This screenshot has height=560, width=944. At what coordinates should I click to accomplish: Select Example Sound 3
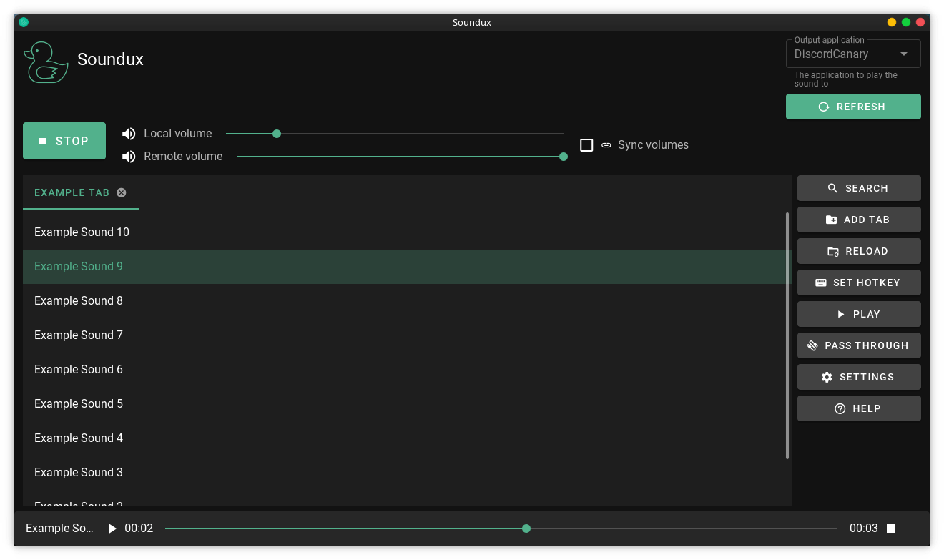407,473
